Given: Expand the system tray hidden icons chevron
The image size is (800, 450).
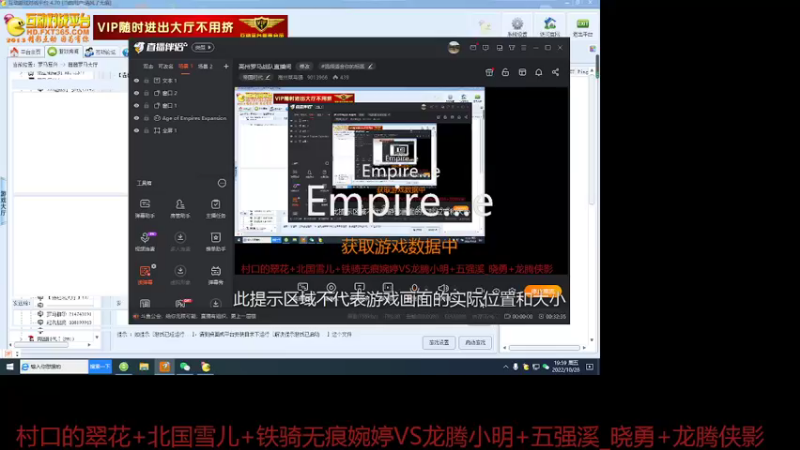Looking at the screenshot, I should coord(506,367).
